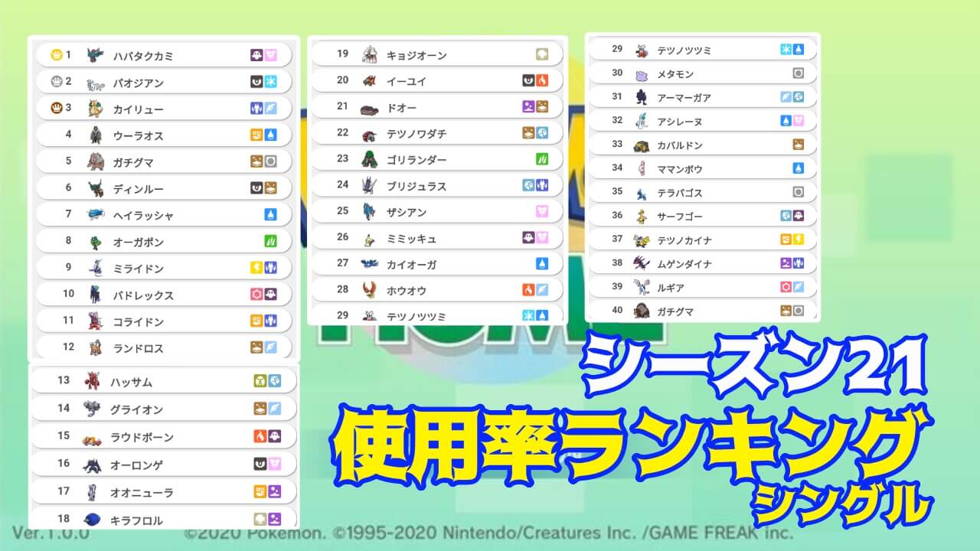Click the water type icon on ママンボウ row
The image size is (980, 551).
tap(798, 168)
